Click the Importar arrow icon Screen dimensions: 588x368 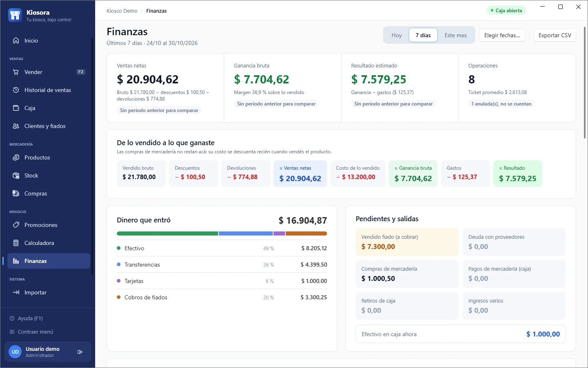(16, 292)
